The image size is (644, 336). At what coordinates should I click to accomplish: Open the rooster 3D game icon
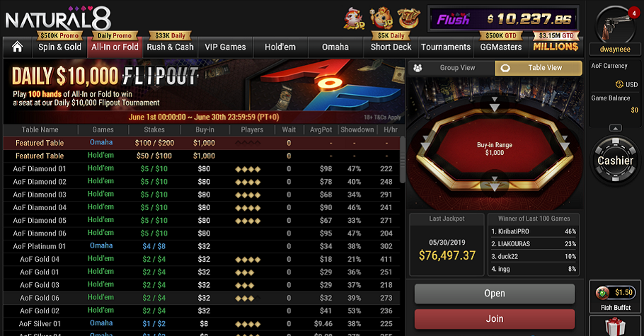tap(354, 18)
